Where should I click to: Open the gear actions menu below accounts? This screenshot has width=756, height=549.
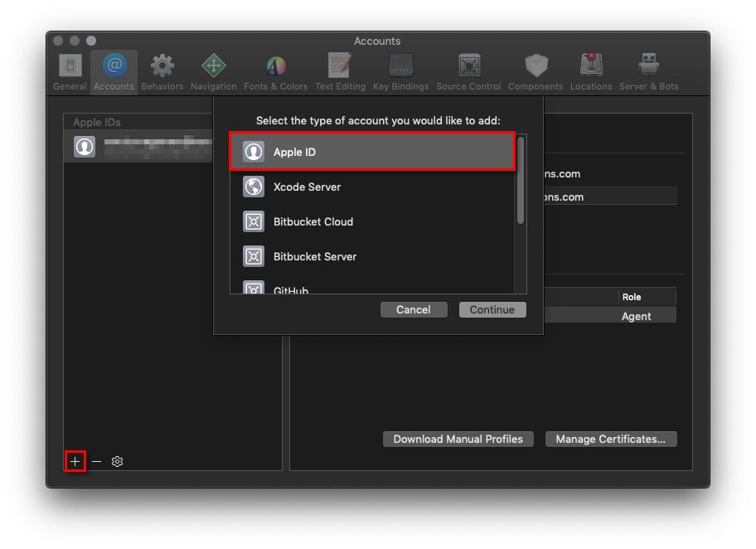coord(117,461)
